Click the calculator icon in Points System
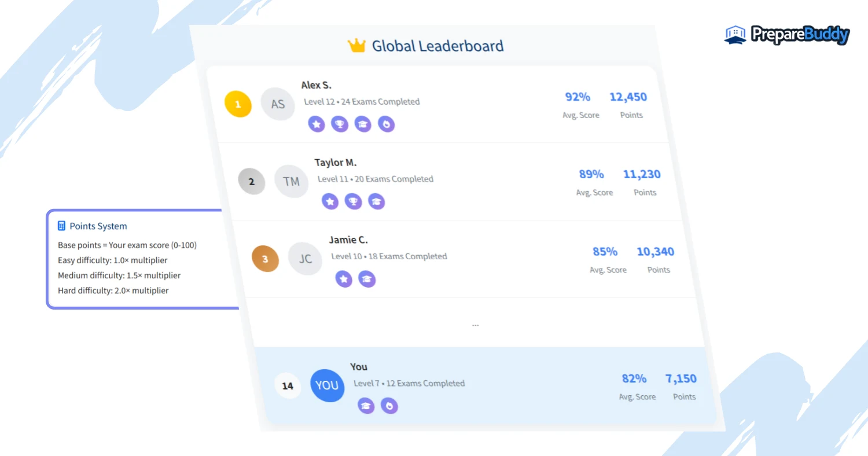The image size is (868, 456). click(x=62, y=226)
